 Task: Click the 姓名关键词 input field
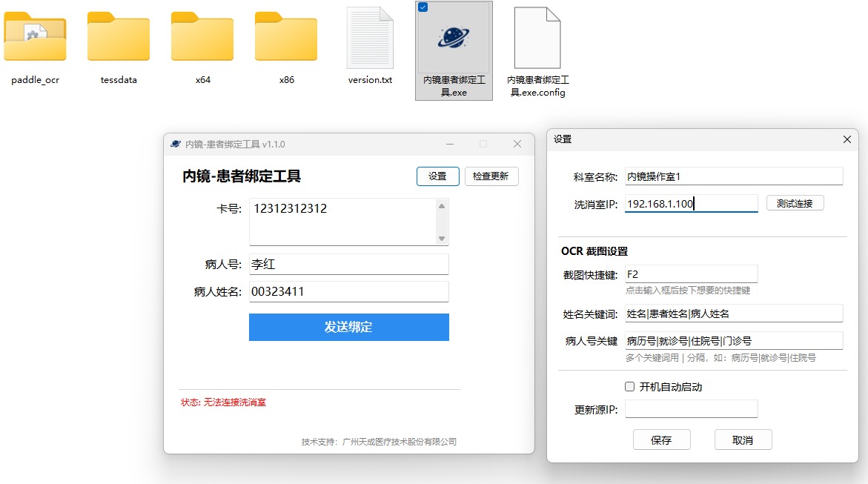[734, 314]
